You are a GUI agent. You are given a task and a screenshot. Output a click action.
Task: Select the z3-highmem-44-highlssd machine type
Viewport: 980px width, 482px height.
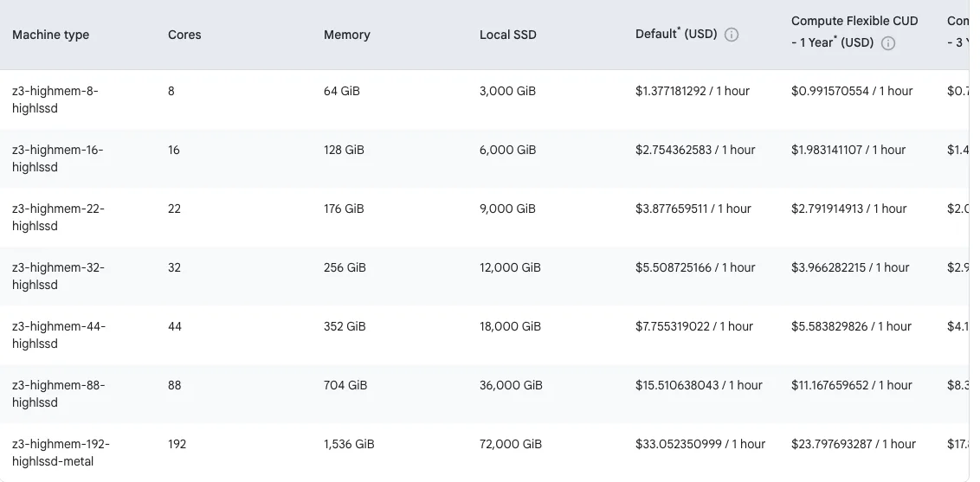click(x=59, y=335)
